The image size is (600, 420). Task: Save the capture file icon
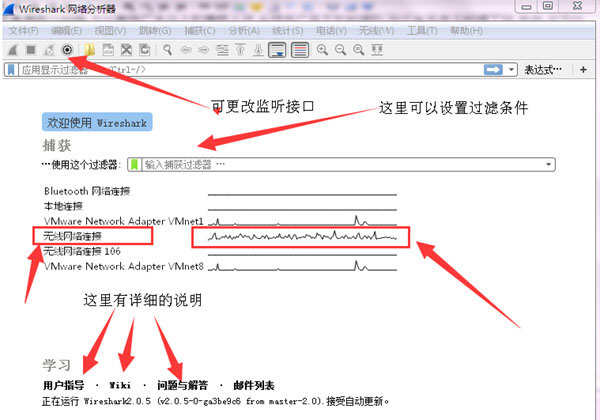point(108,50)
